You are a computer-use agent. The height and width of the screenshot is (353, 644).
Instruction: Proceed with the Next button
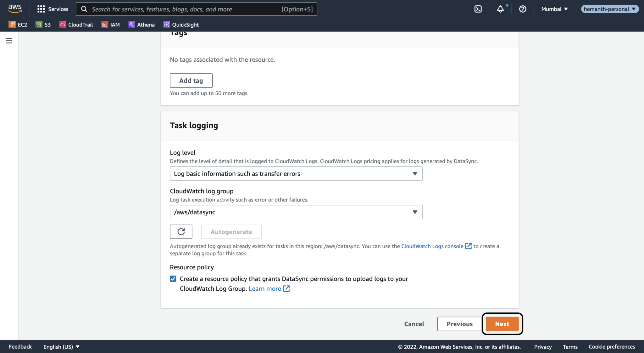pyautogui.click(x=502, y=324)
